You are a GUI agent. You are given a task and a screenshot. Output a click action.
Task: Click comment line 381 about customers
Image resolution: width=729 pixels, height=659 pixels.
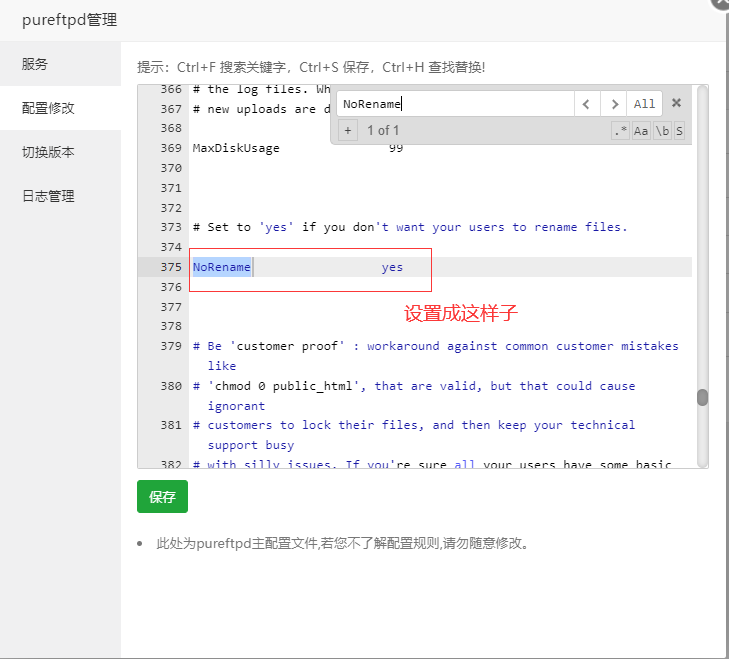pos(414,435)
